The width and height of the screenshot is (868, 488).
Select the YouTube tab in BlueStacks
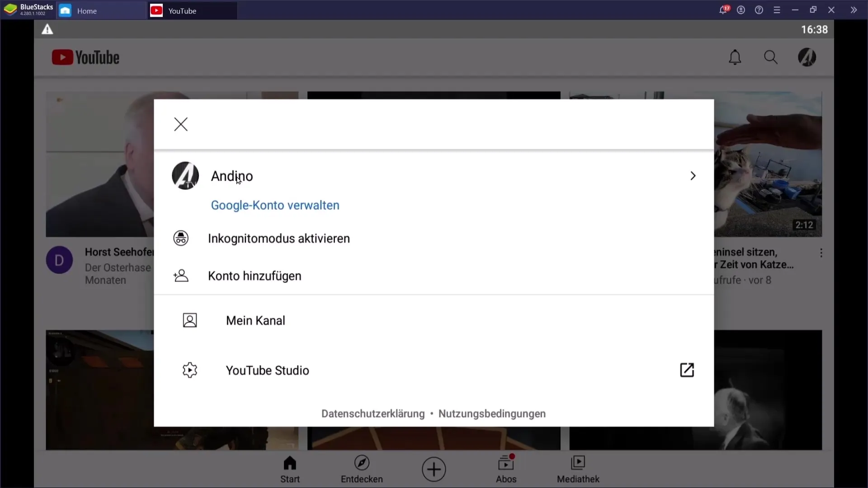coord(193,10)
